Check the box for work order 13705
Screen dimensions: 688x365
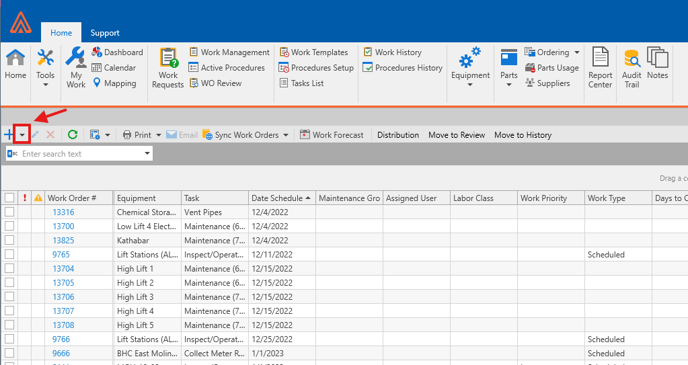[9, 283]
